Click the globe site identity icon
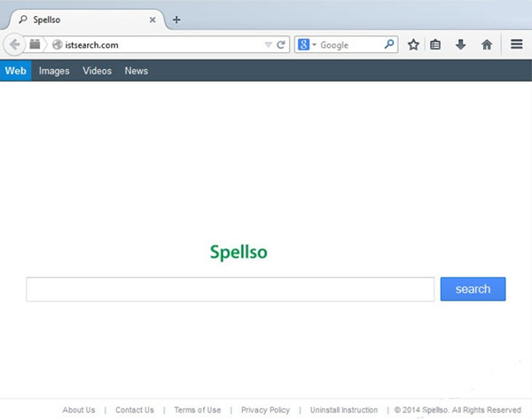The height and width of the screenshot is (419, 532). tap(57, 45)
